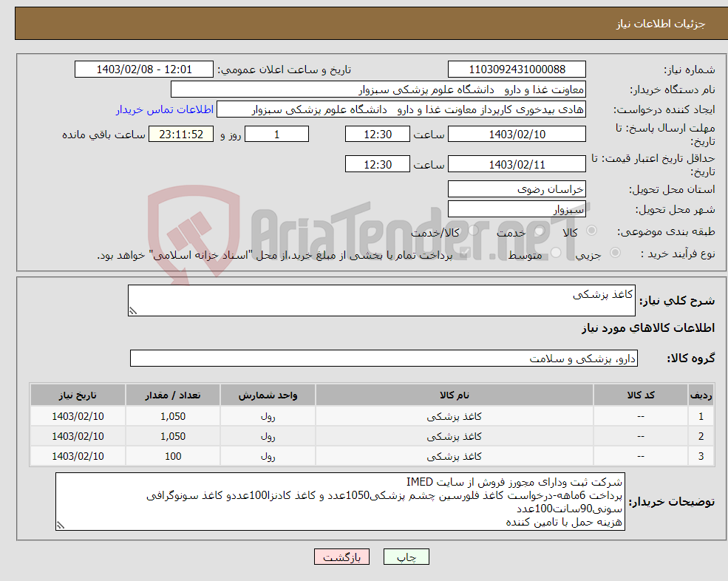Screen dimensions: 728x581
Task: Toggle the Islamic treasury payment checkbox
Action: tap(465, 253)
